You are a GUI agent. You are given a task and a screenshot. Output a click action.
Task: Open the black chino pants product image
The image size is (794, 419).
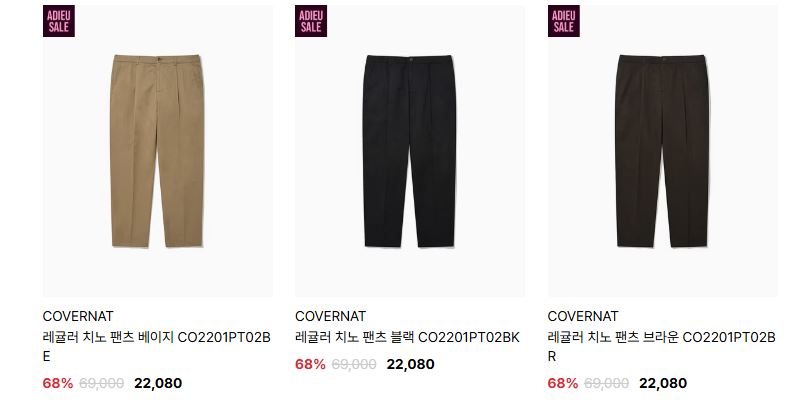point(410,151)
